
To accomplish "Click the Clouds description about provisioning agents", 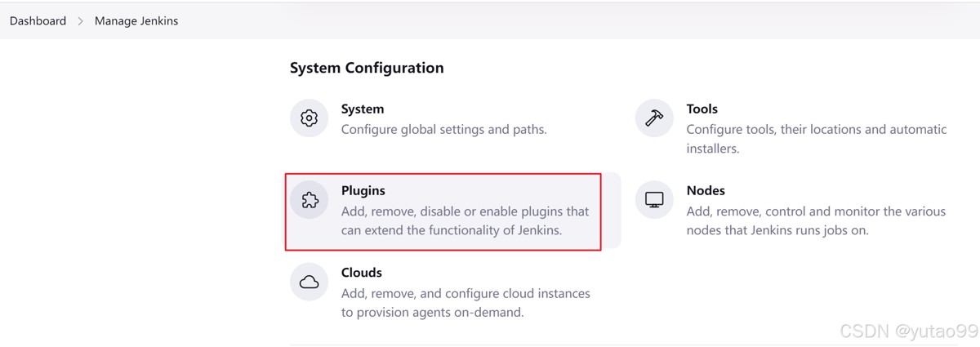I will pos(465,302).
